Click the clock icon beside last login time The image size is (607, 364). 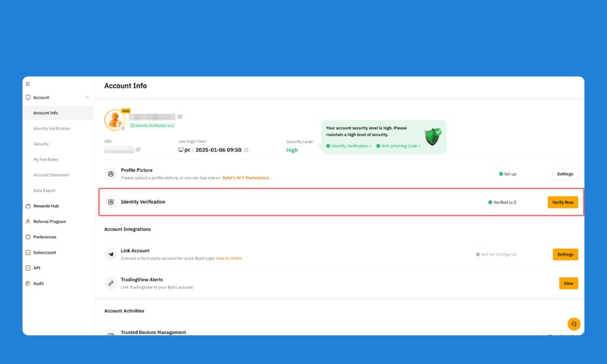coord(246,149)
